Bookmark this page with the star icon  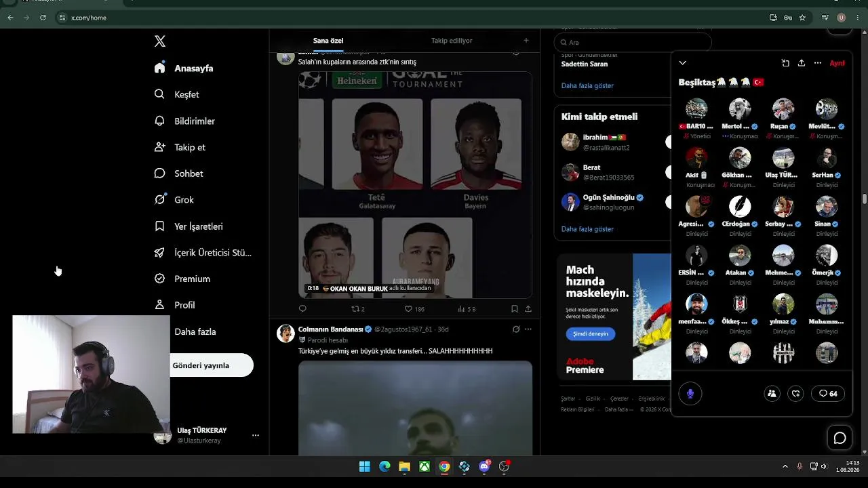coord(802,18)
